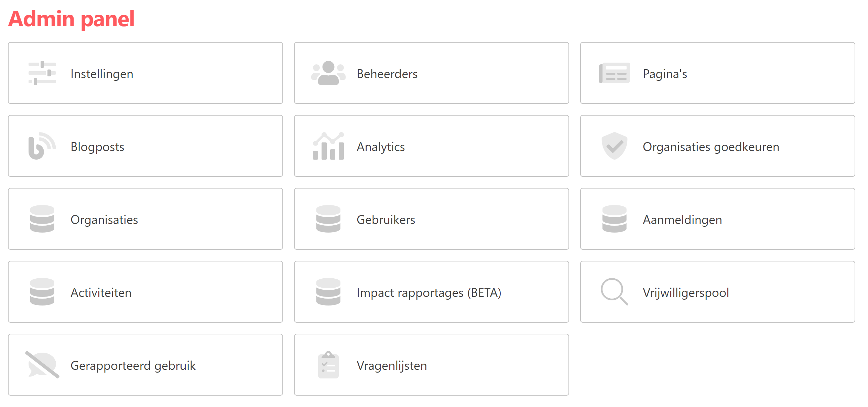The width and height of the screenshot is (868, 407).
Task: Click the Pagina's newspaper icon
Action: (614, 73)
